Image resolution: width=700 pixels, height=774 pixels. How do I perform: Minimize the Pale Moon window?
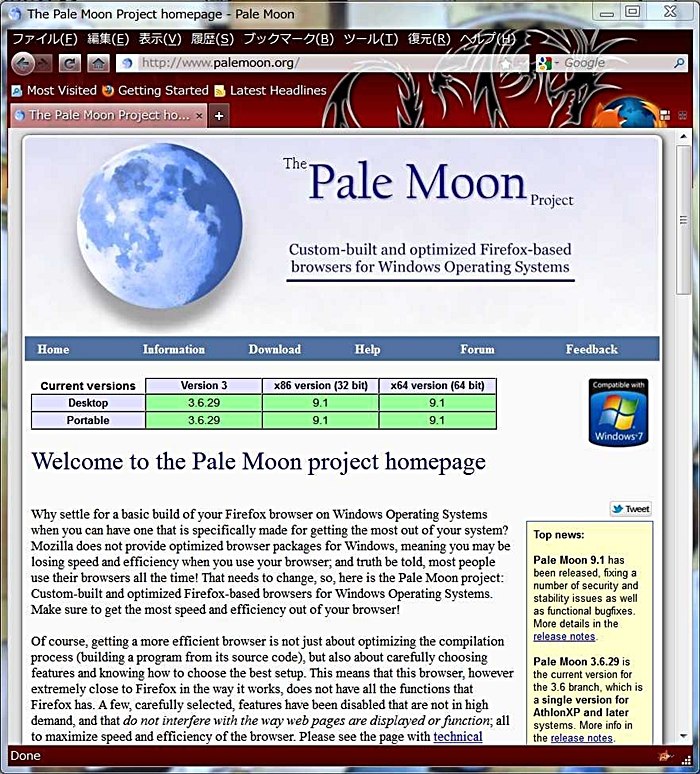(607, 12)
